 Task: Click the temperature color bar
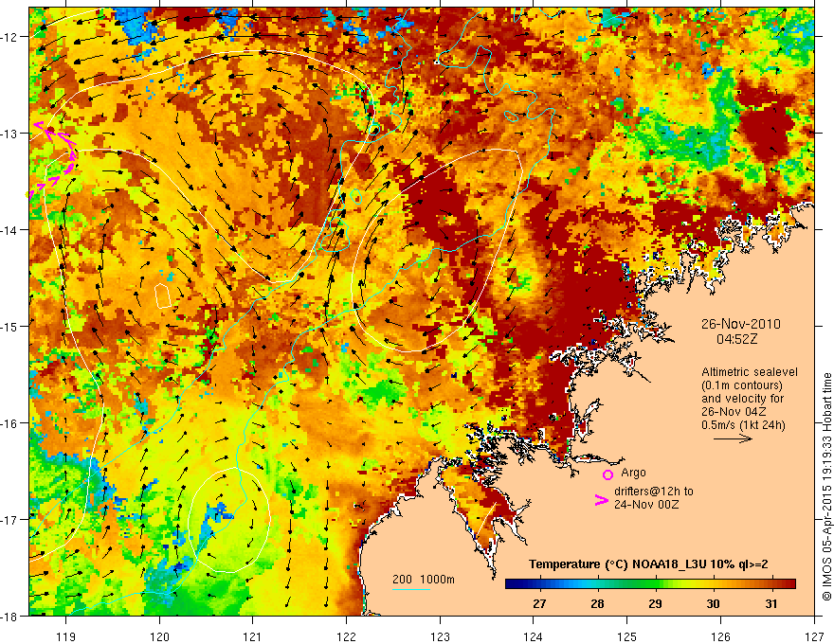(x=650, y=584)
